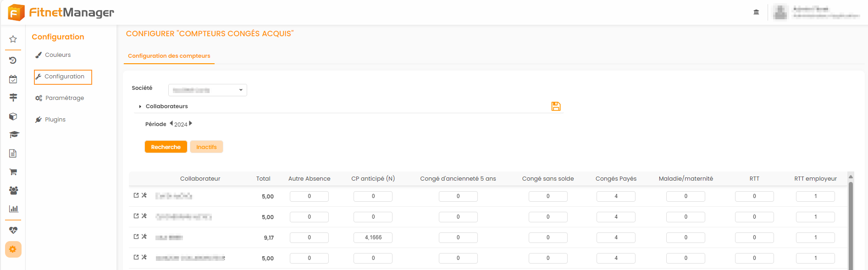Click the graduation cap training icon

(14, 135)
